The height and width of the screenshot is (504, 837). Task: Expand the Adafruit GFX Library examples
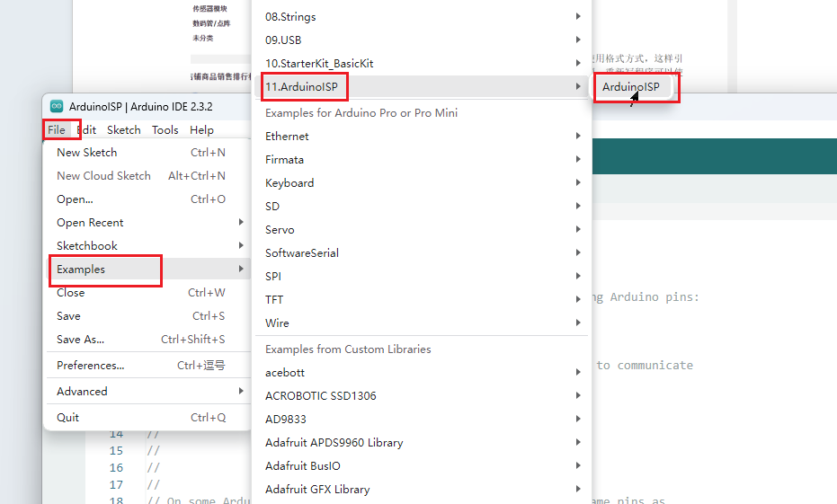click(317, 490)
